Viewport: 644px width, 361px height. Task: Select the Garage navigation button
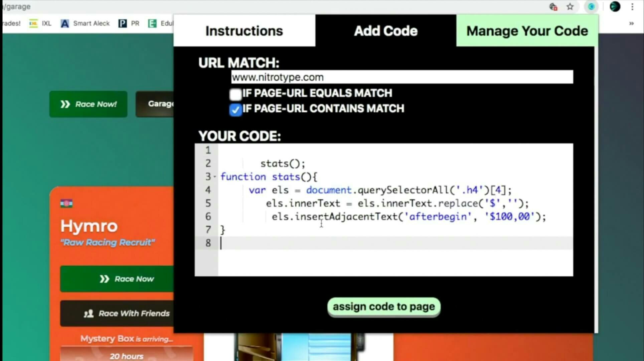coord(161,104)
